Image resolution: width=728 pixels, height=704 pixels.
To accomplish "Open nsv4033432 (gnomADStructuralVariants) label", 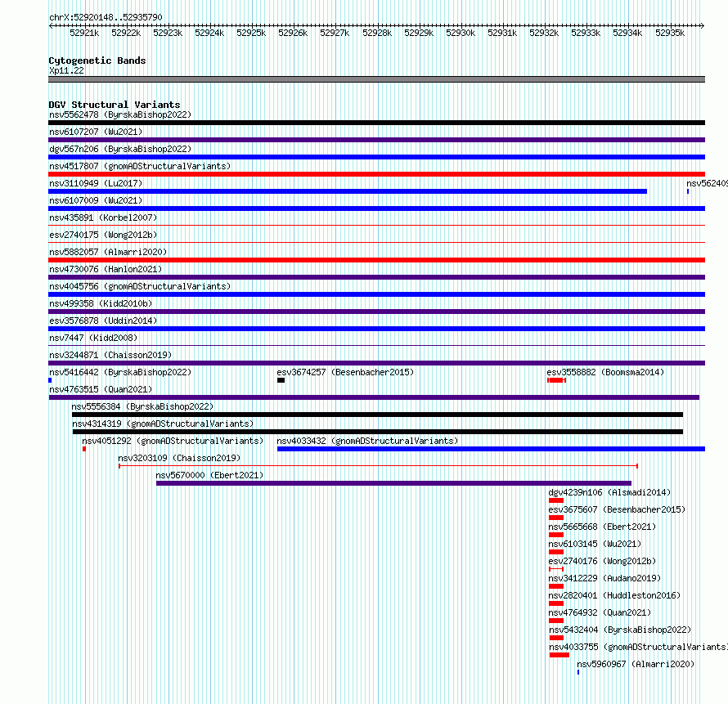I will click(367, 441).
